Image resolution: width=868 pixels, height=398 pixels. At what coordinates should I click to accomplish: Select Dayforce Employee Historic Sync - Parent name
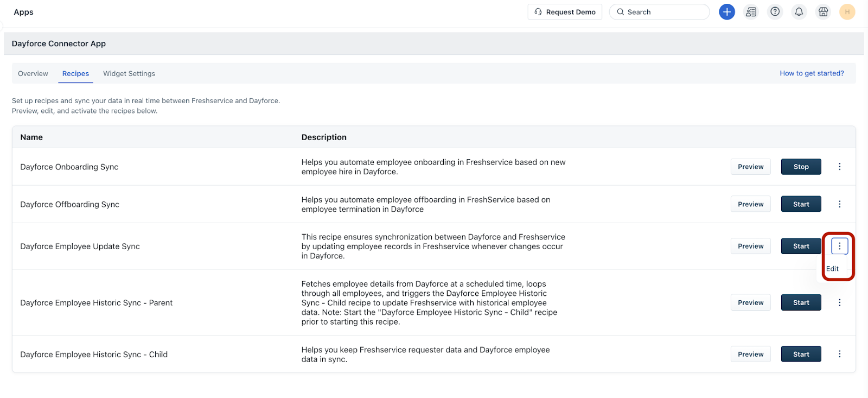pyautogui.click(x=97, y=302)
